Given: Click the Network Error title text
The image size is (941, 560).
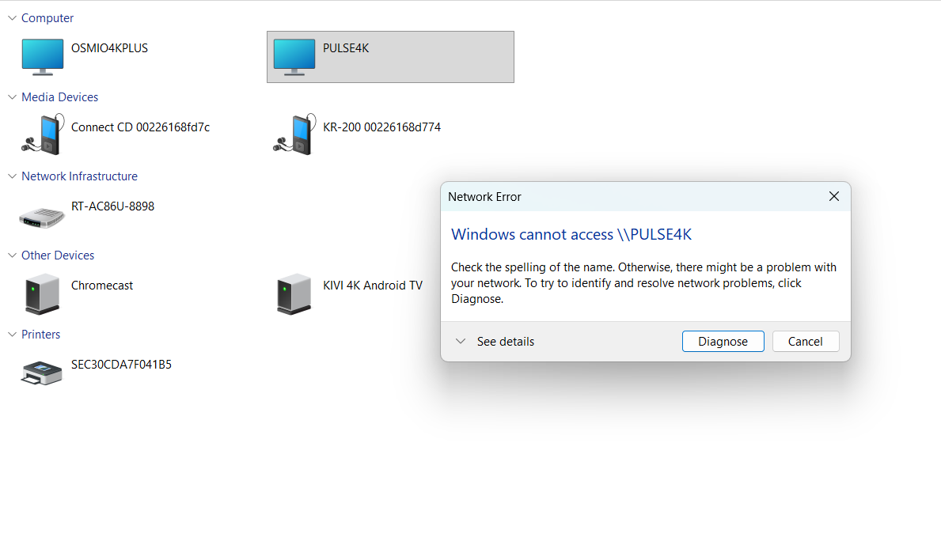Looking at the screenshot, I should 484,197.
